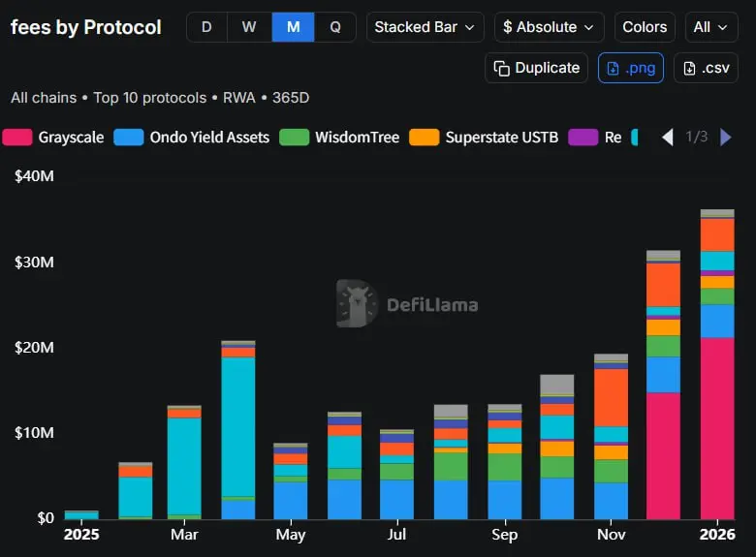Screen dimensions: 756x557
Task: Select the monthly (M) interval tab
Action: pos(293,27)
